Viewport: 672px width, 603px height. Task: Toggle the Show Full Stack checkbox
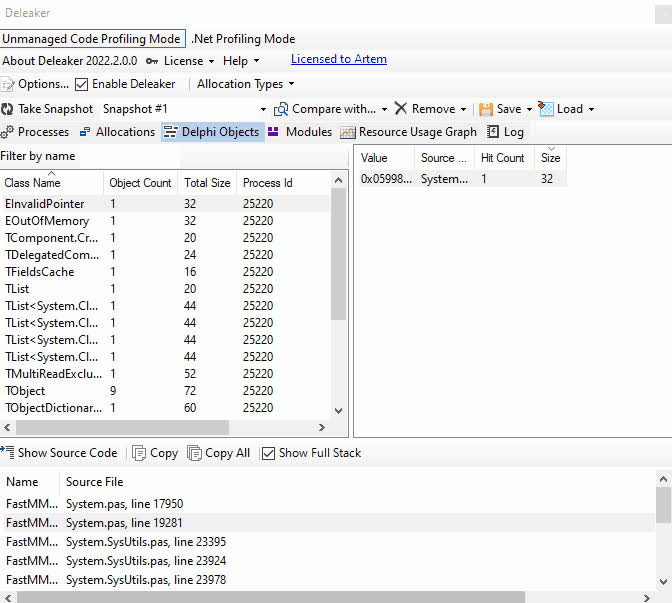point(268,453)
